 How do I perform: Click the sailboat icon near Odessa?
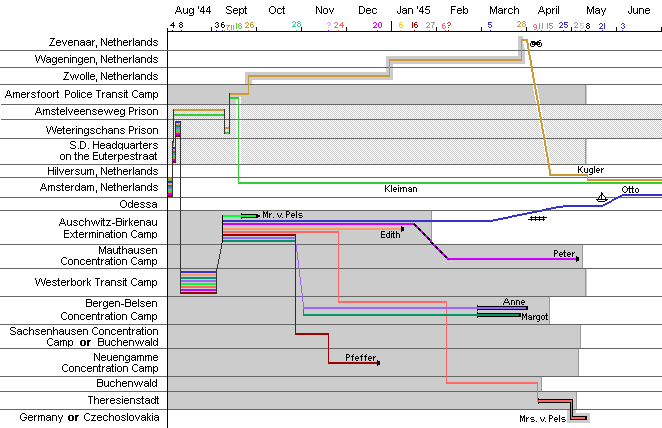click(601, 197)
